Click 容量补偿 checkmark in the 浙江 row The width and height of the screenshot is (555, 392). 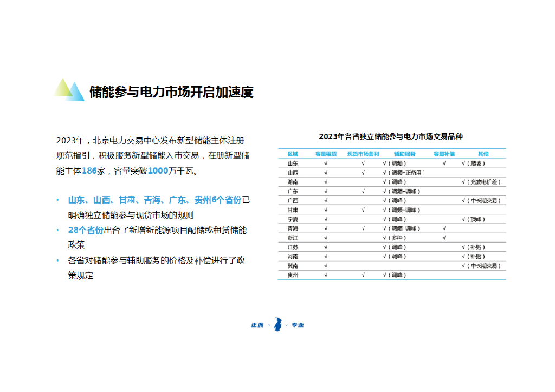444,238
